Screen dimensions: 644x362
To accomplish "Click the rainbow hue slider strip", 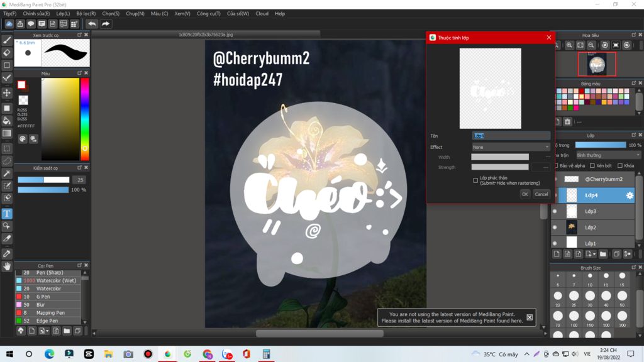I will [85, 119].
